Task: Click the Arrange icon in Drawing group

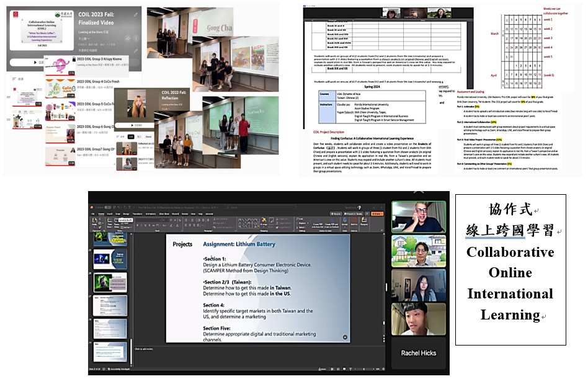Action: (x=262, y=222)
